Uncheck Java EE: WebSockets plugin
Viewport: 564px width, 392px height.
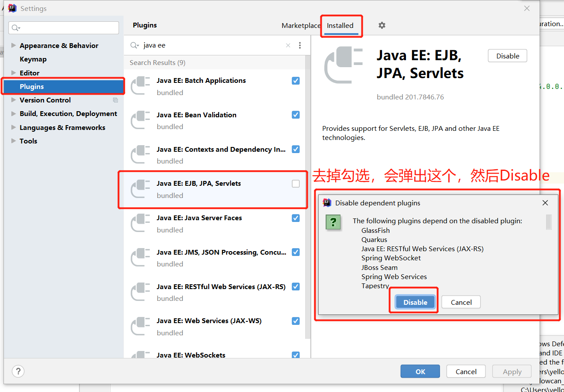click(296, 355)
